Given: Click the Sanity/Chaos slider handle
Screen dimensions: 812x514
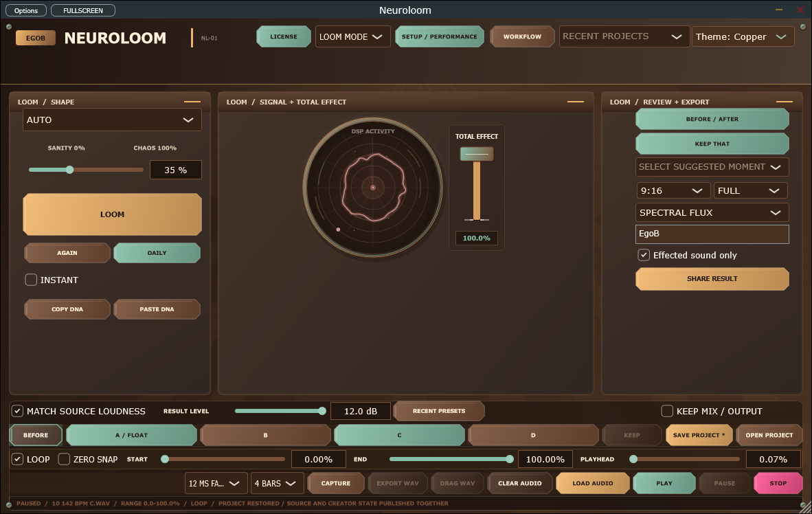Looking at the screenshot, I should point(69,170).
